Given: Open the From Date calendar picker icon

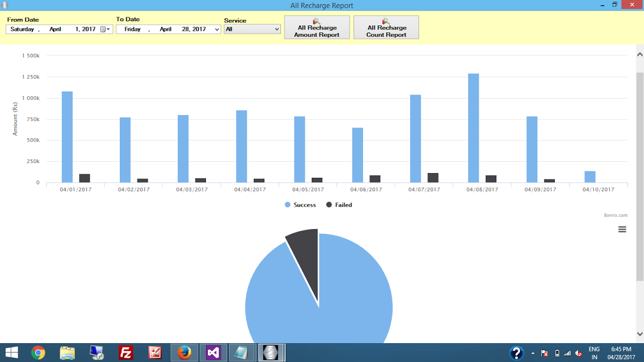Looking at the screenshot, I should [x=104, y=30].
